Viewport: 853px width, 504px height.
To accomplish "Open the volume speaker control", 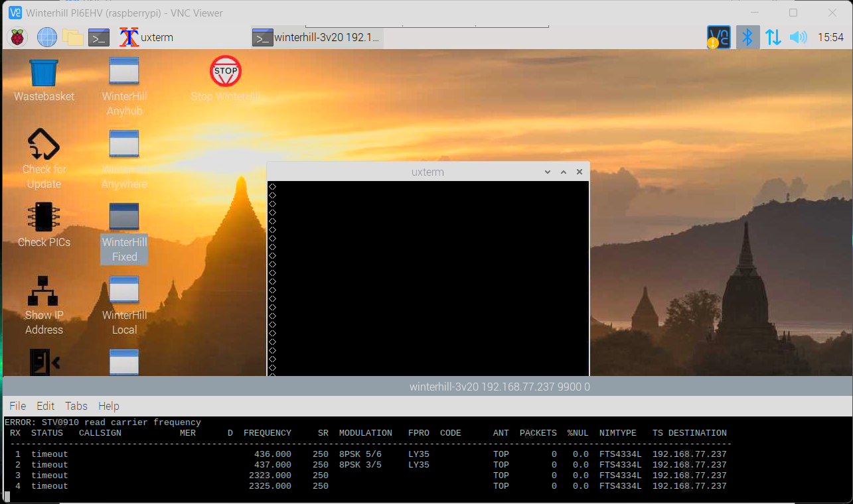I will [798, 37].
